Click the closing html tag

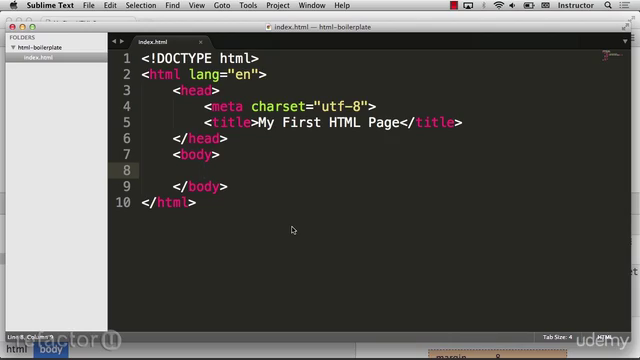(169, 202)
